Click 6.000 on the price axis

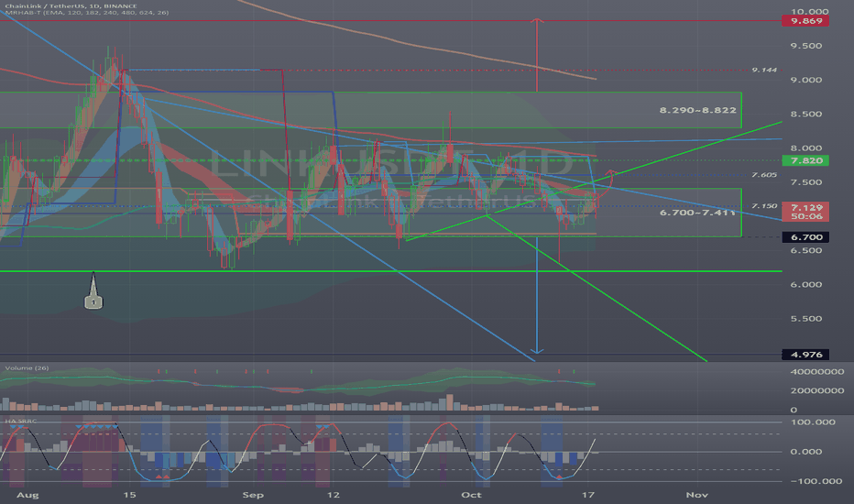tap(806, 285)
